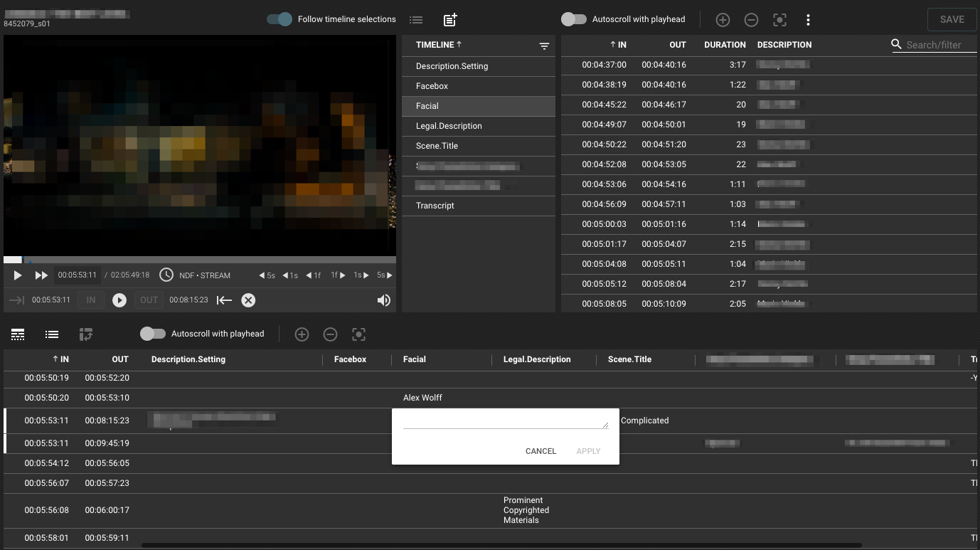Viewport: 980px width, 550px height.
Task: Click the top center-focus icon
Action: [779, 20]
